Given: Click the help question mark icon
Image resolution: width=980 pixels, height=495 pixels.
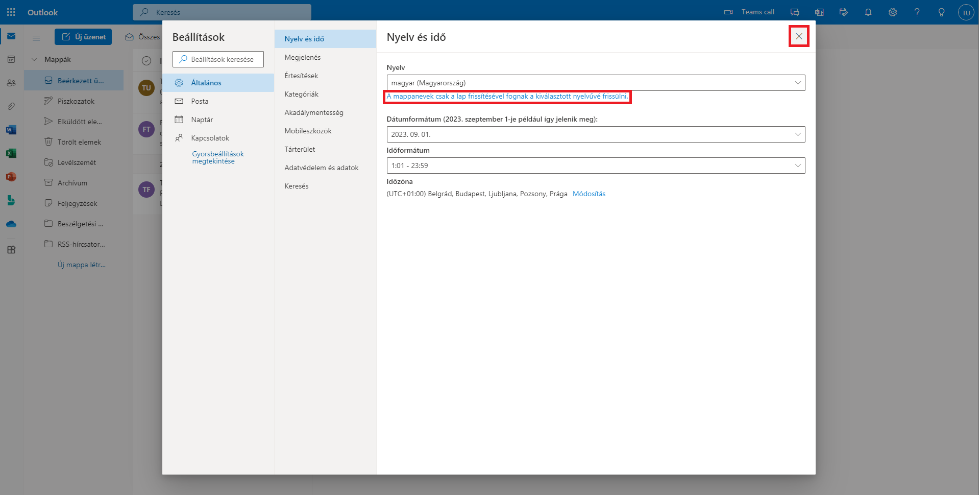Looking at the screenshot, I should (917, 12).
